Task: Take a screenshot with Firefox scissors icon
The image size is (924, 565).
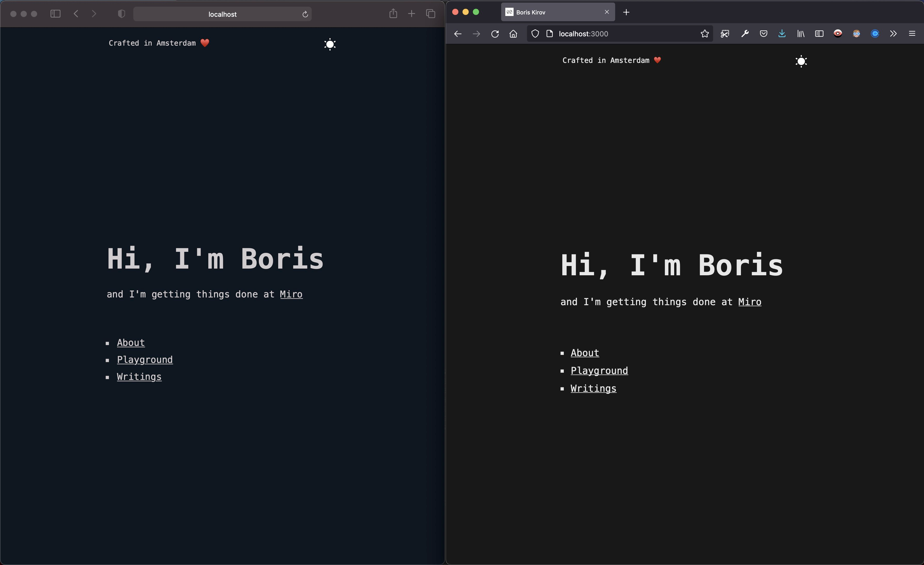Action: click(x=725, y=34)
